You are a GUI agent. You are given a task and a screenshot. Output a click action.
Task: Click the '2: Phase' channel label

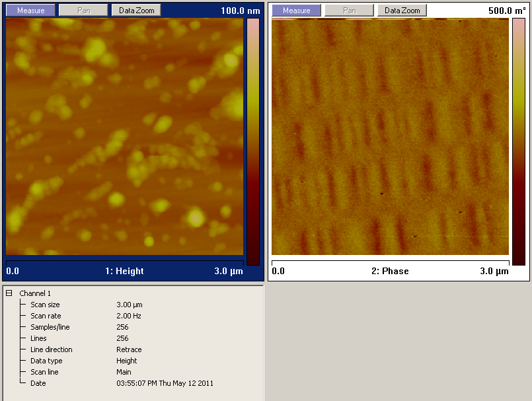pyautogui.click(x=390, y=271)
